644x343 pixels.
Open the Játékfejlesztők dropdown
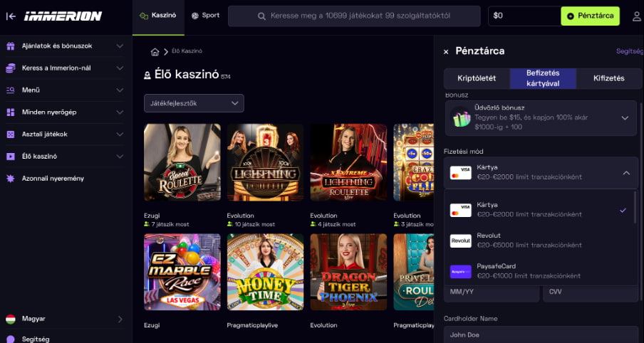pos(194,103)
